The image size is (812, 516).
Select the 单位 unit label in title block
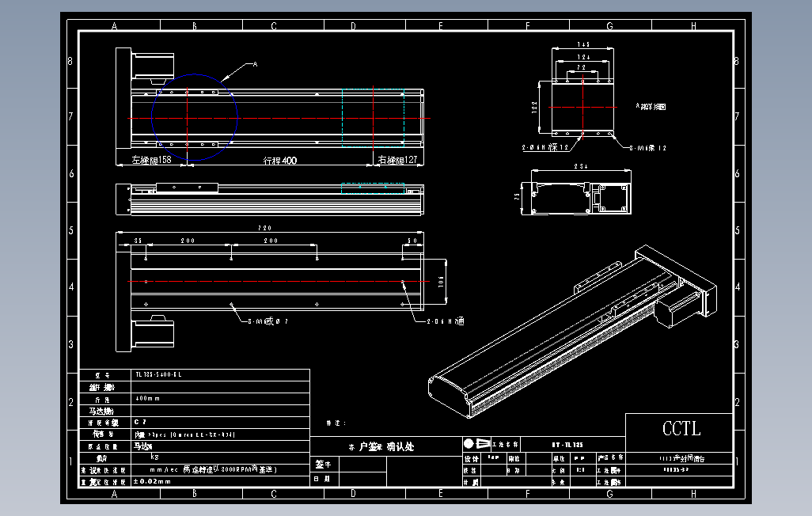pos(558,458)
